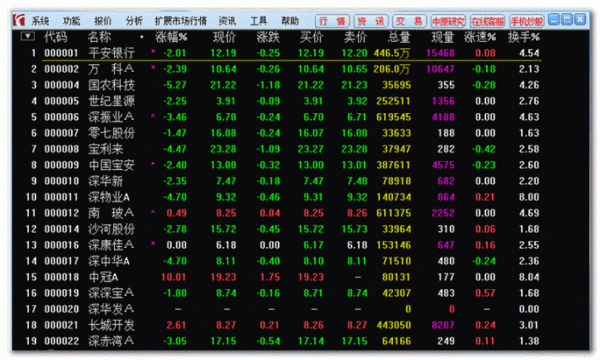Open the 报价 menu
The height and width of the screenshot is (360, 600).
coord(103,21)
